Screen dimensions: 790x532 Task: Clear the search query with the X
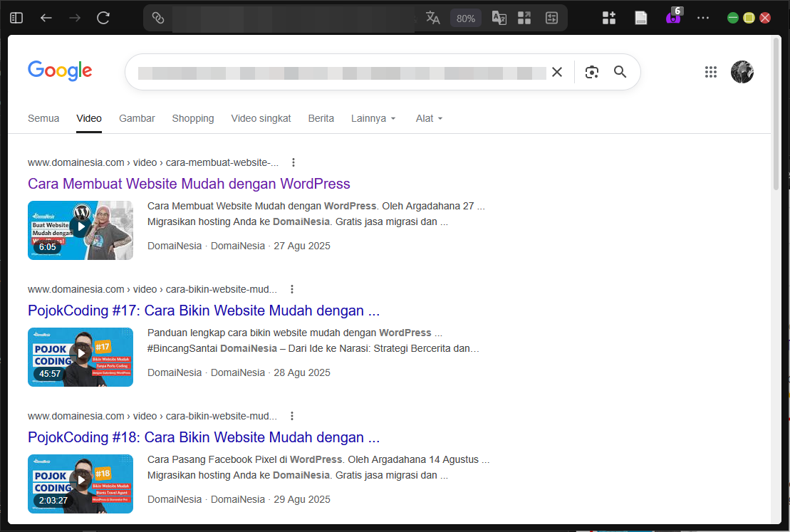(x=557, y=71)
